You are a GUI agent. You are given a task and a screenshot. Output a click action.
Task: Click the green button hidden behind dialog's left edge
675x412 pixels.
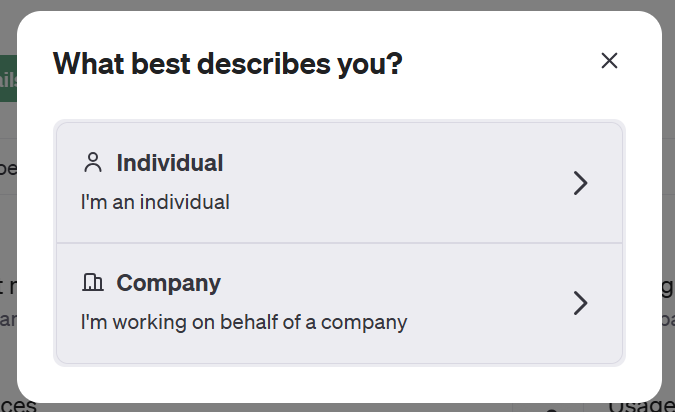tap(8, 78)
